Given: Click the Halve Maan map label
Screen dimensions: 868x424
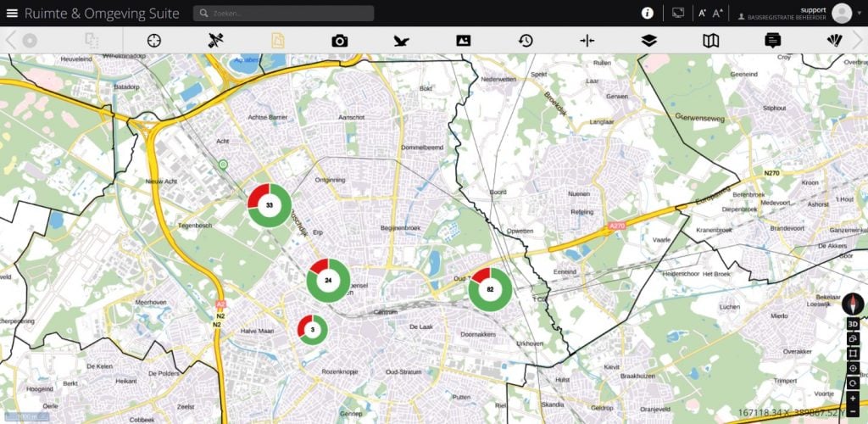Looking at the screenshot, I should tap(258, 331).
